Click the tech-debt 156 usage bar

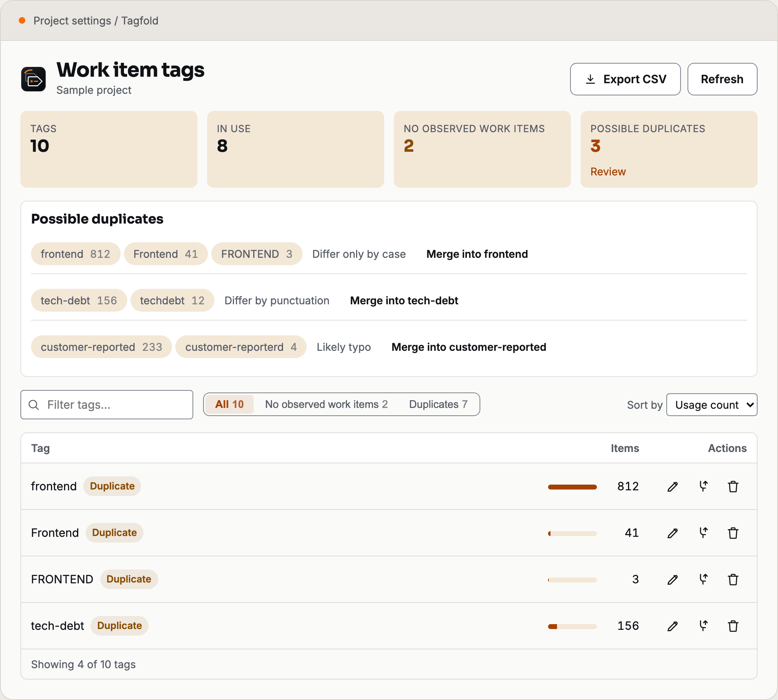pyautogui.click(x=572, y=626)
